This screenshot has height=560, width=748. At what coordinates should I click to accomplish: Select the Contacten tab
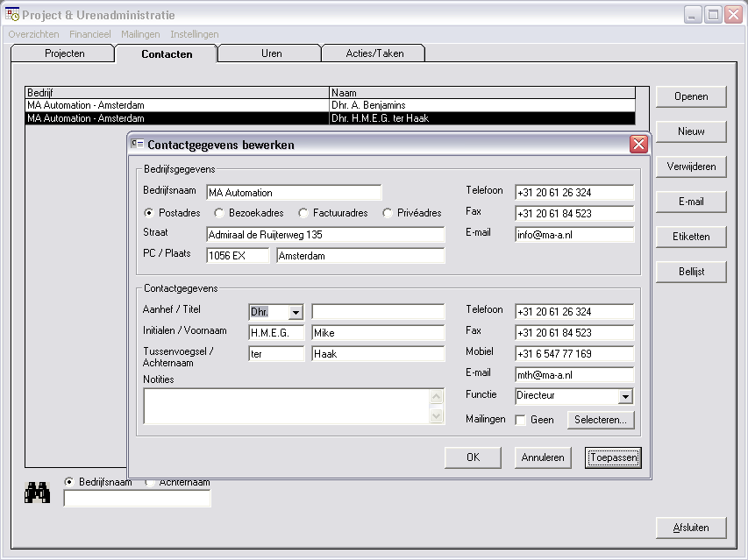coord(167,53)
